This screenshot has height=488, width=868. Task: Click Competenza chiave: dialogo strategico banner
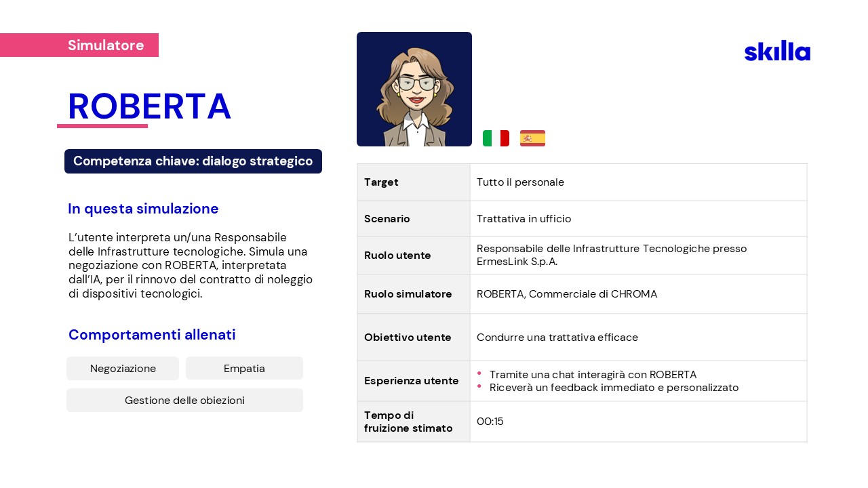point(193,161)
